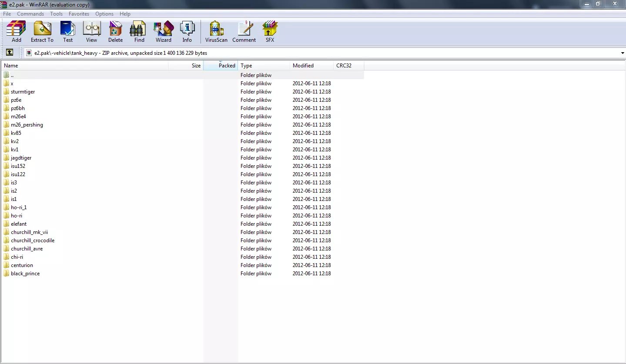Select the kv1 folder name

(x=15, y=150)
